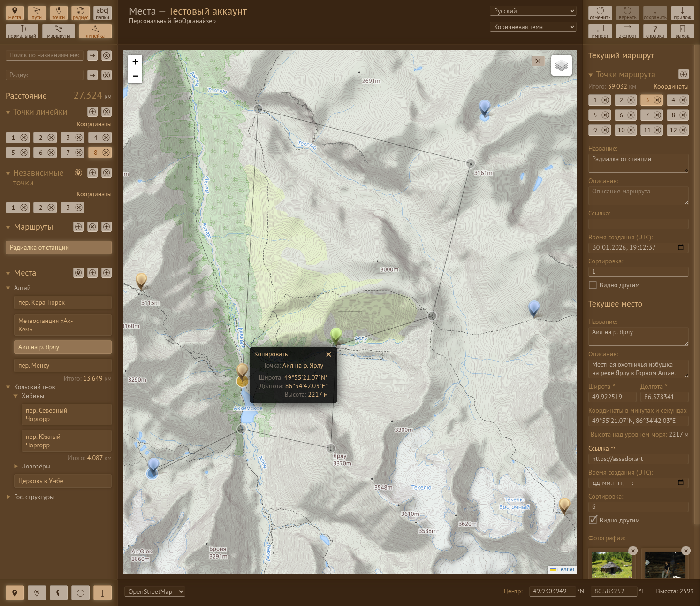Screen dimensions: 700x606
Task: Select independent point 2
Action: click(x=40, y=207)
